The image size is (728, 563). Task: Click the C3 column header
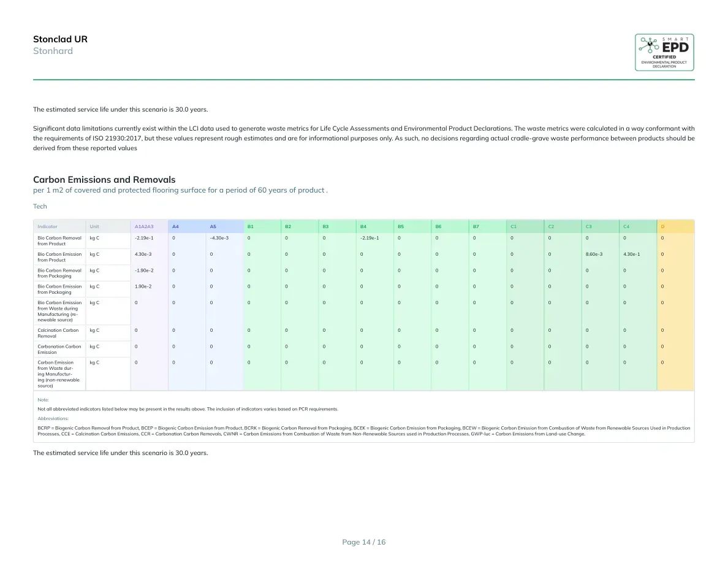[589, 227]
